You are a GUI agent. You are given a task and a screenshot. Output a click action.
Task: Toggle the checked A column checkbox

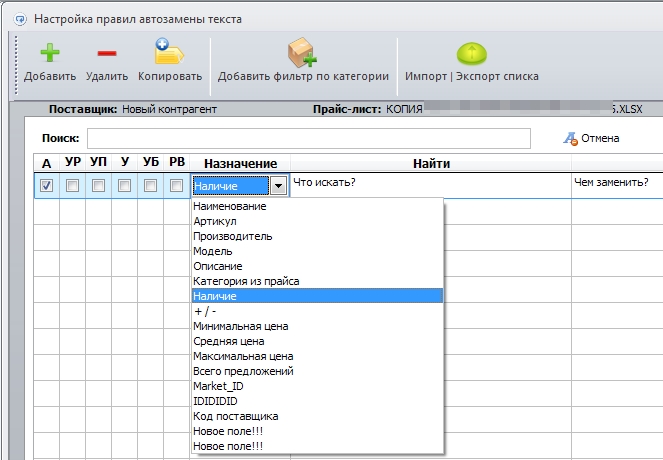pos(47,185)
